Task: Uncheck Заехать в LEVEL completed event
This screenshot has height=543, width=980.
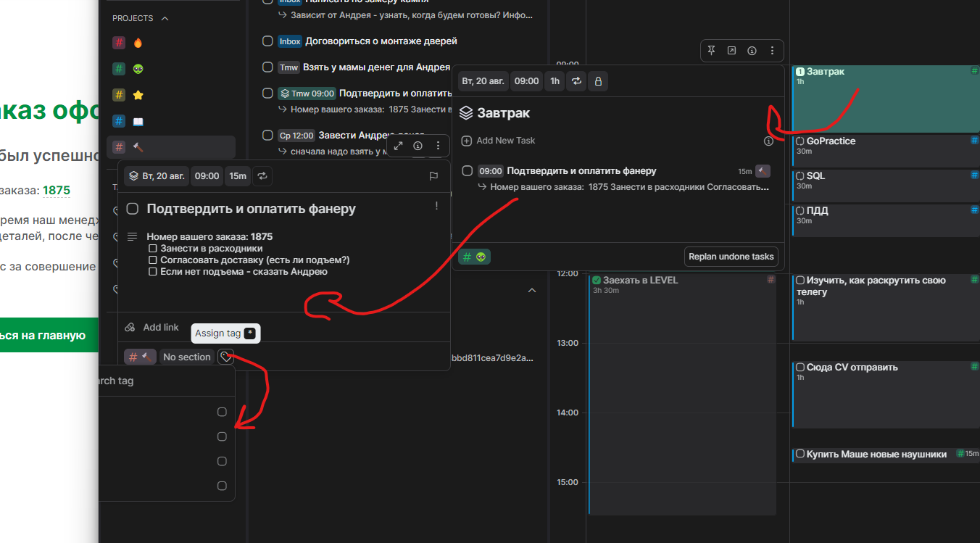Action: pos(597,281)
